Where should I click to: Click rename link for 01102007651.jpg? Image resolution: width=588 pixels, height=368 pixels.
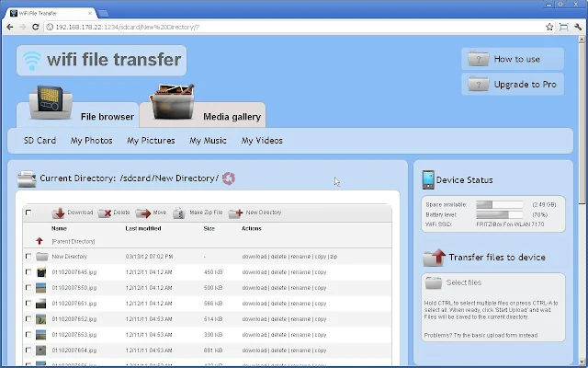(300, 304)
